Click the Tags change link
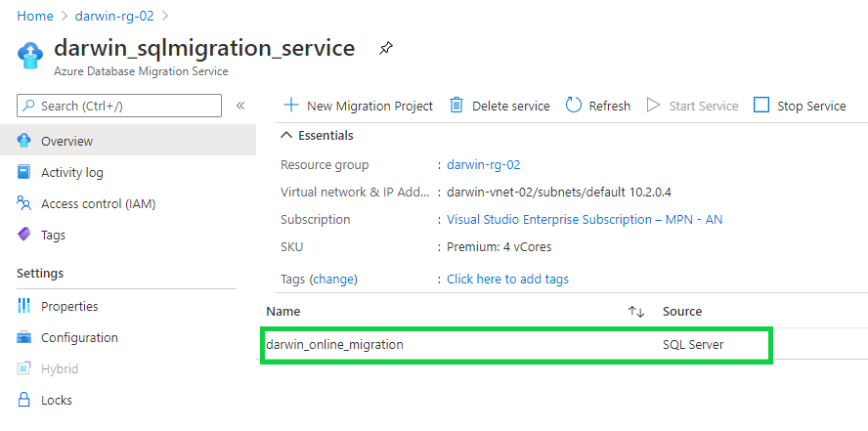The height and width of the screenshot is (431, 868). coord(333,279)
